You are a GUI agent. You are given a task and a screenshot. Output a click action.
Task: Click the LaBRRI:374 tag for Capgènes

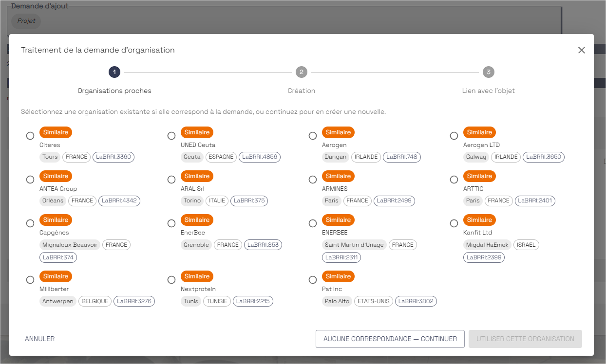[x=58, y=257]
